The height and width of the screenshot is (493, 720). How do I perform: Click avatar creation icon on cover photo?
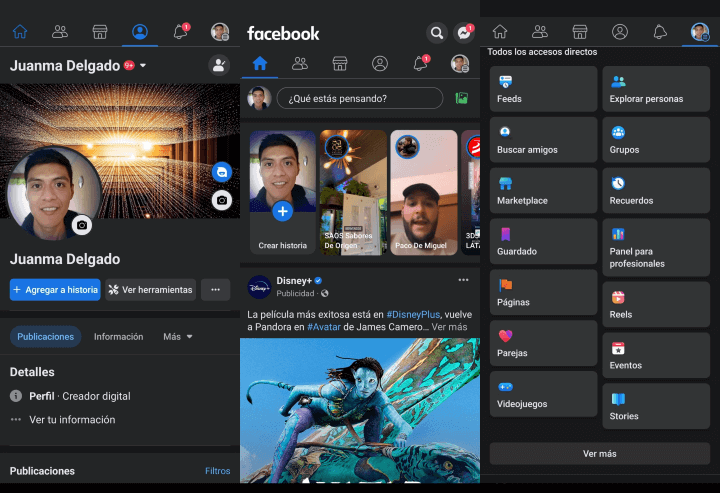222,172
